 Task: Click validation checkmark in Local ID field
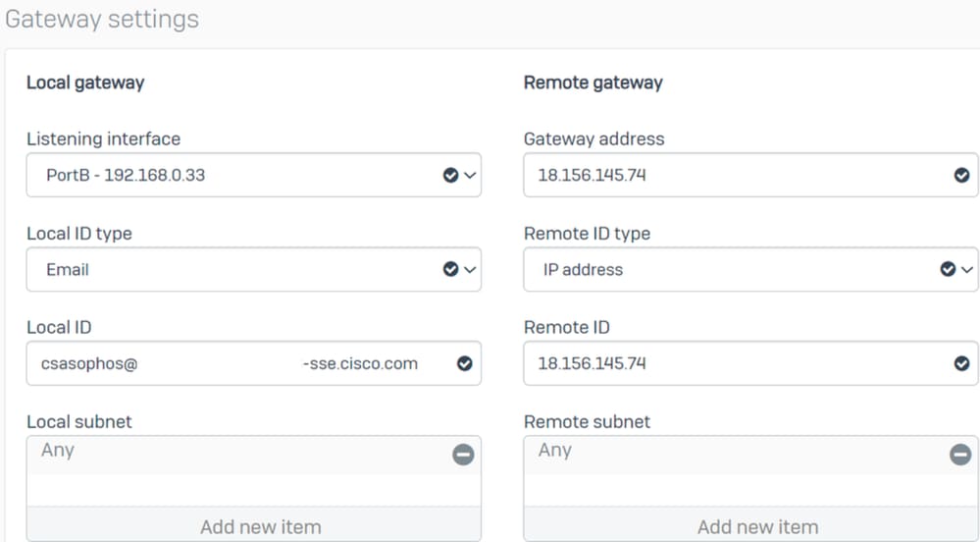(x=464, y=363)
